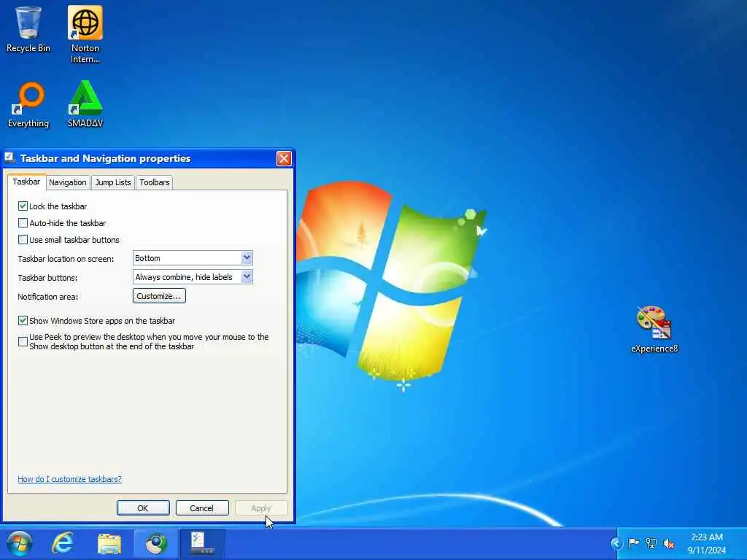Click the Cancel button

click(202, 508)
